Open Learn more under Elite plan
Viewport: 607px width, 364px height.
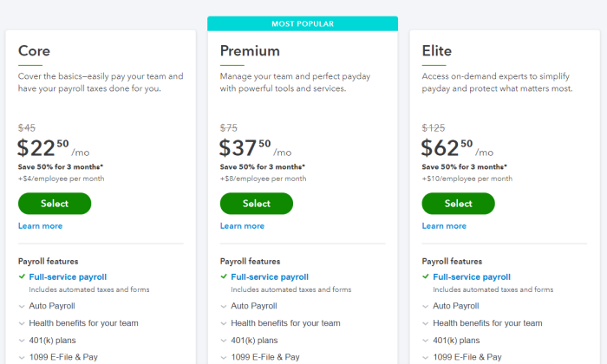[444, 226]
